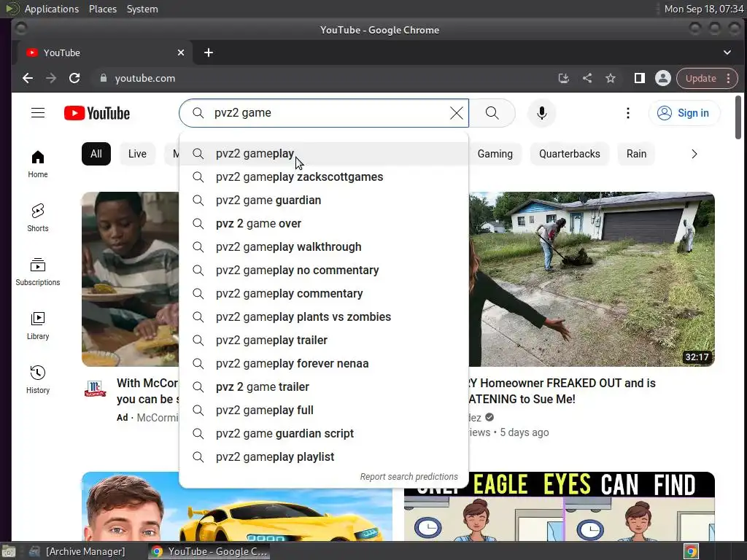This screenshot has width=747, height=560.
Task: Share this page via the share icon
Action: (x=587, y=78)
